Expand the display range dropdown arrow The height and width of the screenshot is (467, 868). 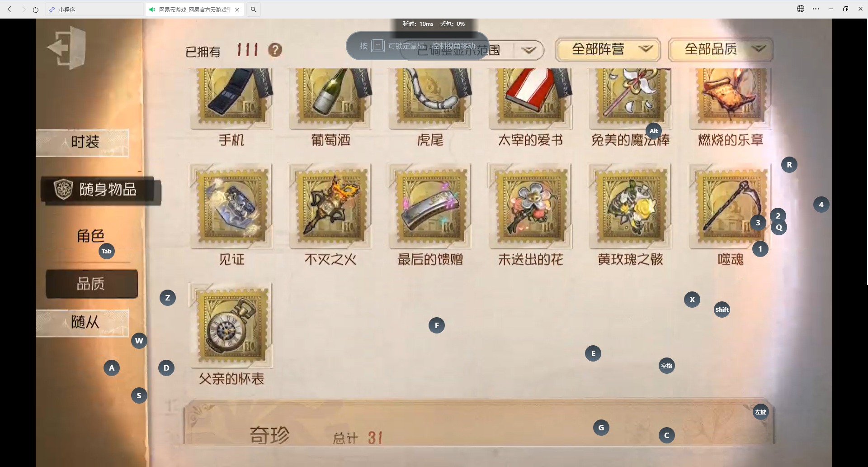tap(528, 50)
